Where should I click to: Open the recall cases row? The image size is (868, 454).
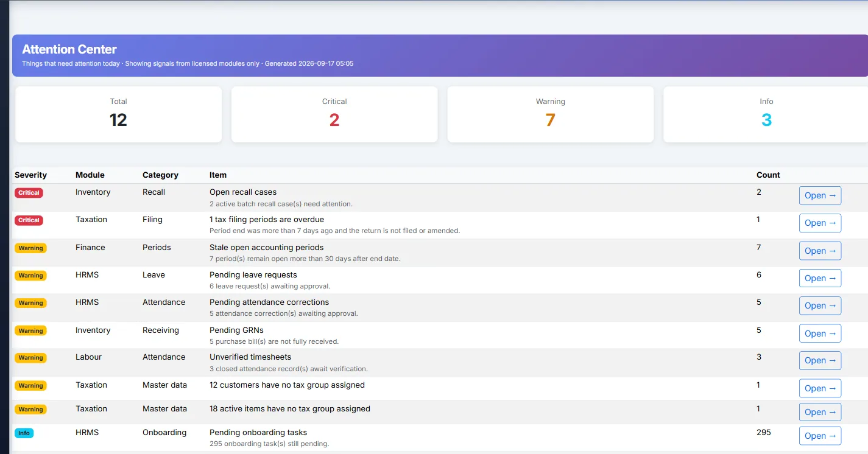(820, 195)
